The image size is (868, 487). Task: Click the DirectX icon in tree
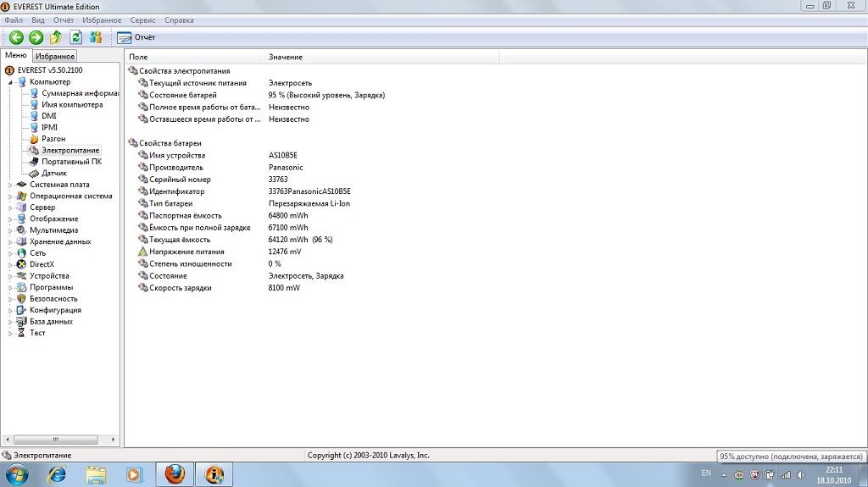click(x=21, y=264)
